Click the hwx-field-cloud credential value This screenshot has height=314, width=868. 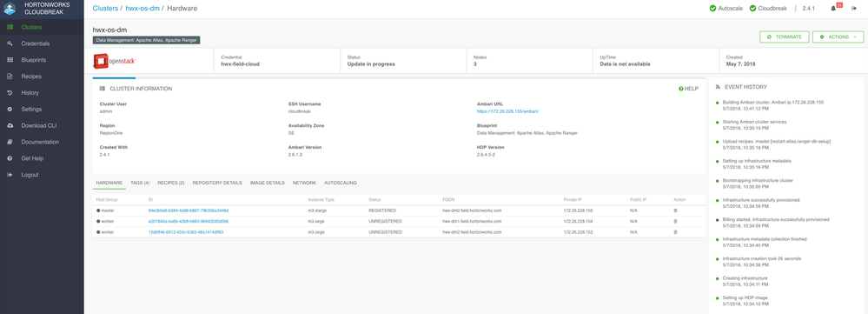click(240, 64)
